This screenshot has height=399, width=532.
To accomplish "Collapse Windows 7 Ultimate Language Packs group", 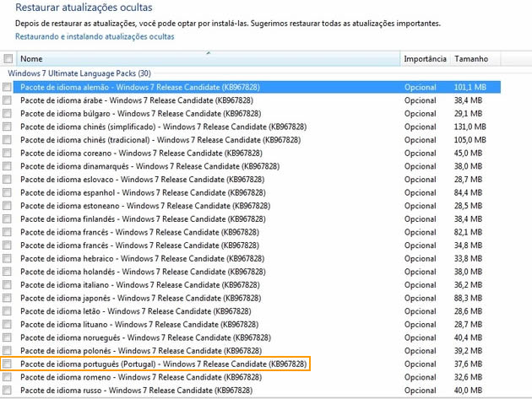I will point(79,73).
